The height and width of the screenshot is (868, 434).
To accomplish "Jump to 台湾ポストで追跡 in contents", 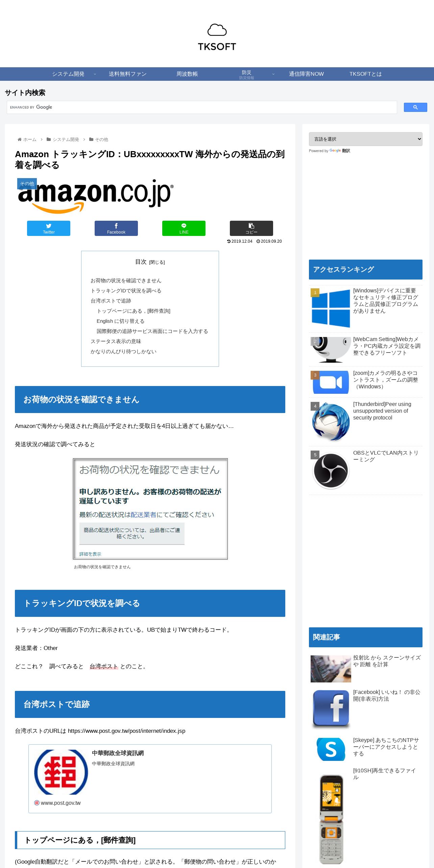I will [111, 301].
